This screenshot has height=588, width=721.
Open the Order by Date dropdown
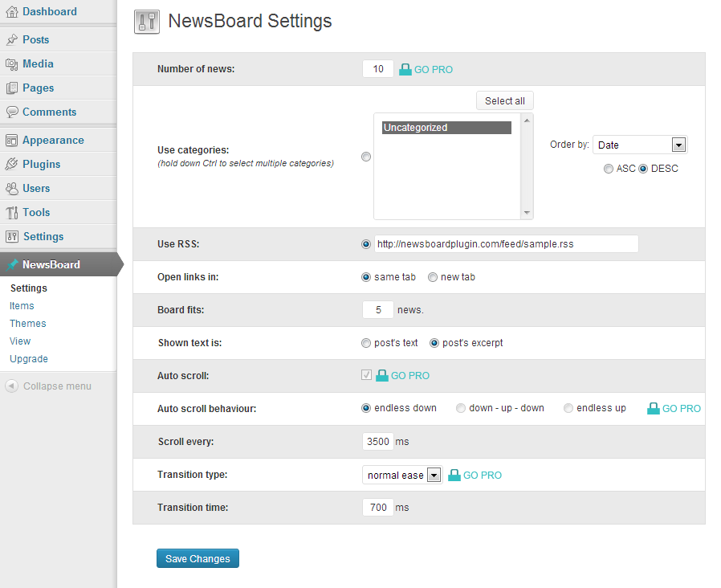640,145
